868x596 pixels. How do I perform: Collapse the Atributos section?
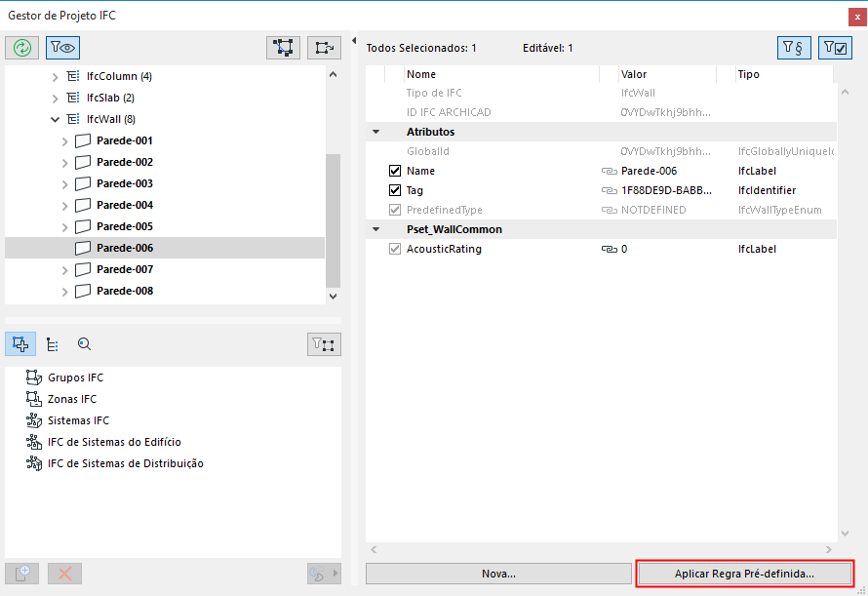coord(375,132)
